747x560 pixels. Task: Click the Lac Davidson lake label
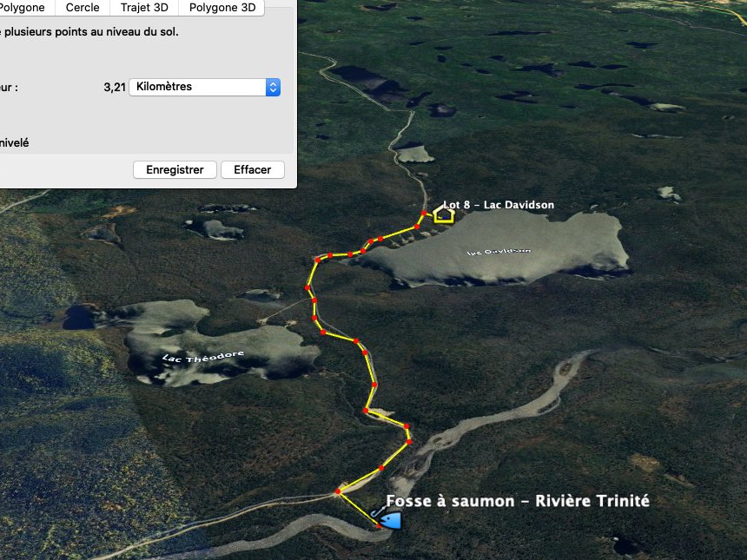[x=499, y=251]
